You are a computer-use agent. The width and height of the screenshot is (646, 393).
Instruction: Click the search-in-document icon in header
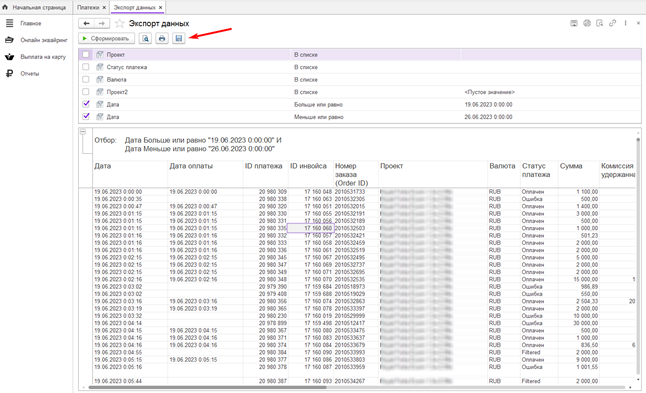(x=600, y=23)
